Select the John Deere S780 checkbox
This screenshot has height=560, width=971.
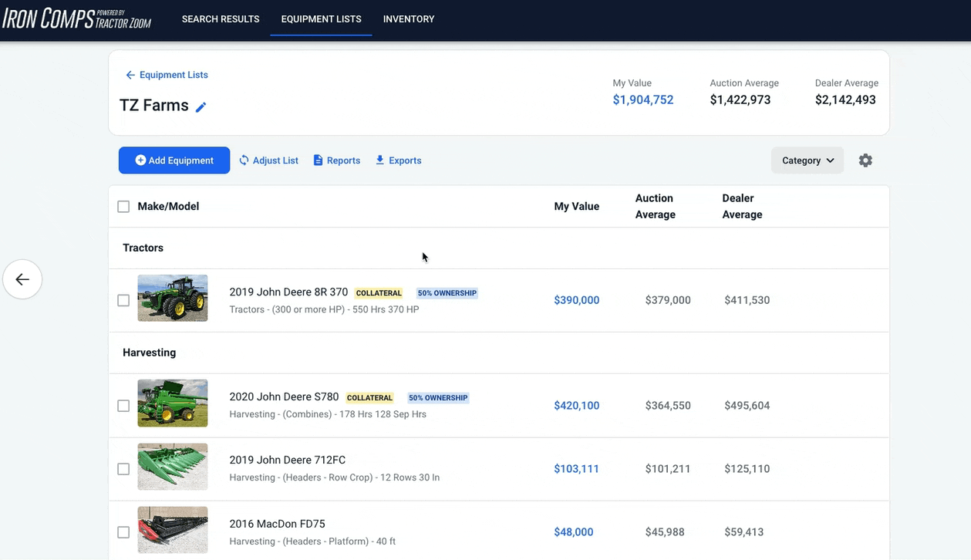[x=123, y=406]
